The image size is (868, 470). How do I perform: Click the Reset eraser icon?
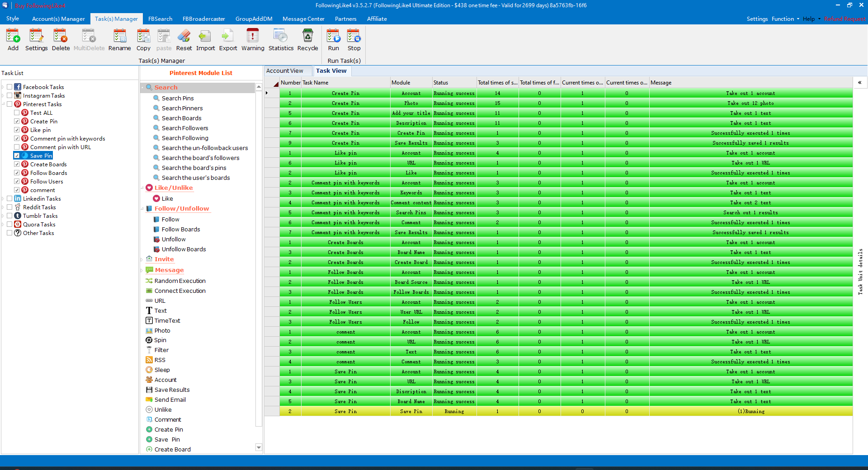click(x=184, y=40)
